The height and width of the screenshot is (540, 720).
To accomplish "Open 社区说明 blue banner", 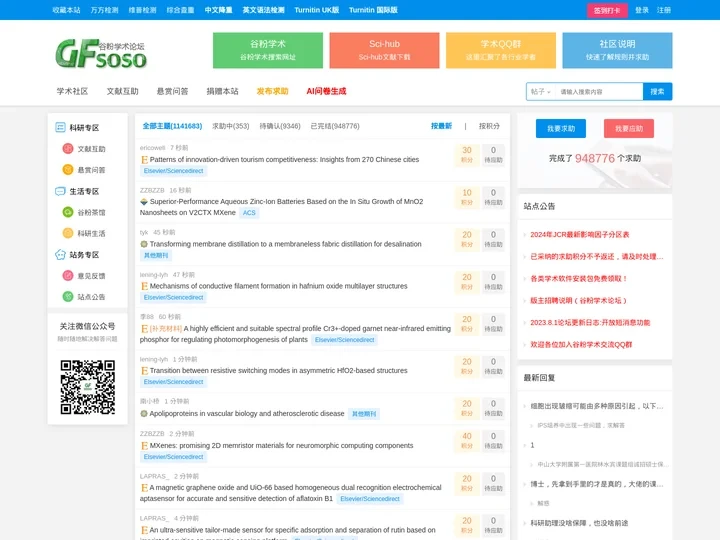I will [x=618, y=50].
